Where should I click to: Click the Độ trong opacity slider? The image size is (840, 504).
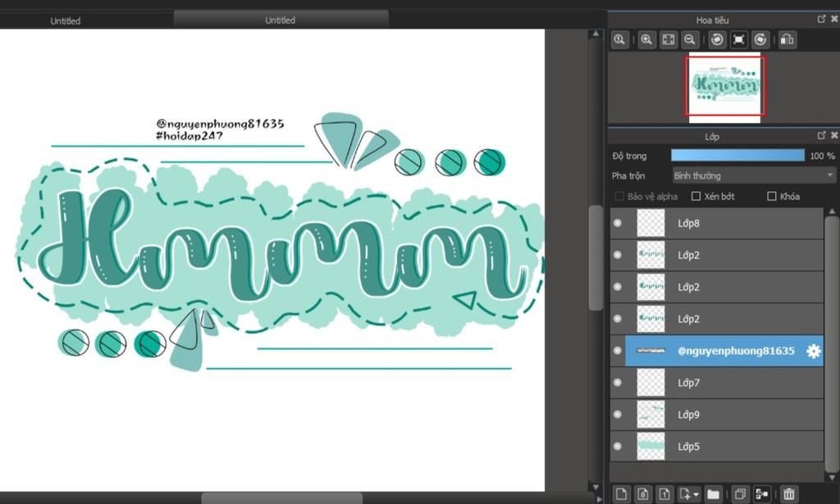click(x=737, y=156)
